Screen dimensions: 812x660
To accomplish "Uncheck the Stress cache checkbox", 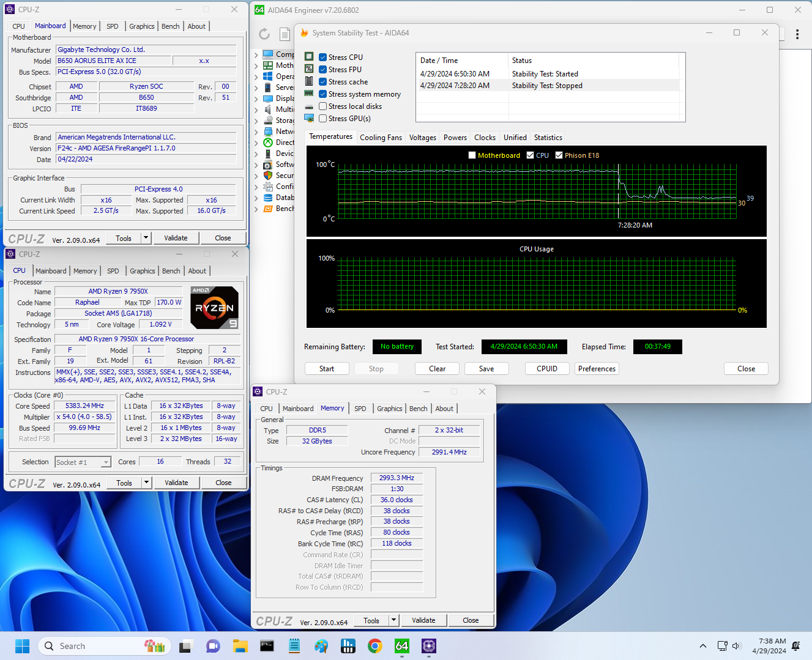I will pyautogui.click(x=322, y=82).
